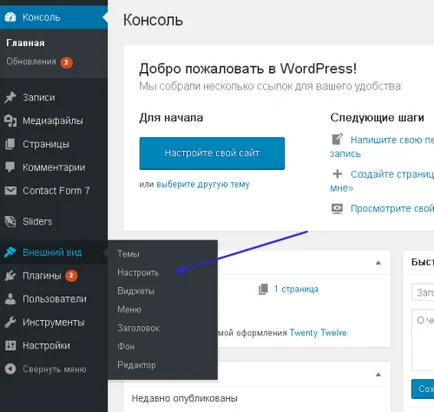Click the Свернуть меню collapse arrow icon
Viewport: 434px width, 412px height.
coord(10,369)
